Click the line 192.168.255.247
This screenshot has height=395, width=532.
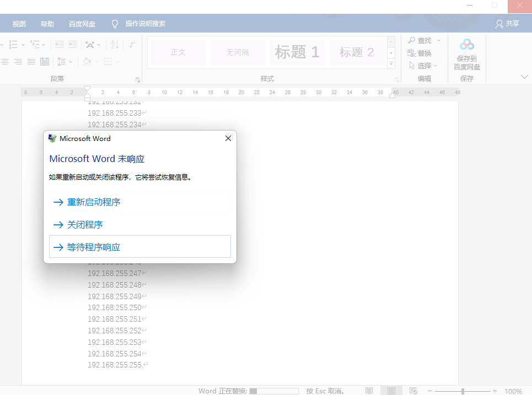click(114, 273)
